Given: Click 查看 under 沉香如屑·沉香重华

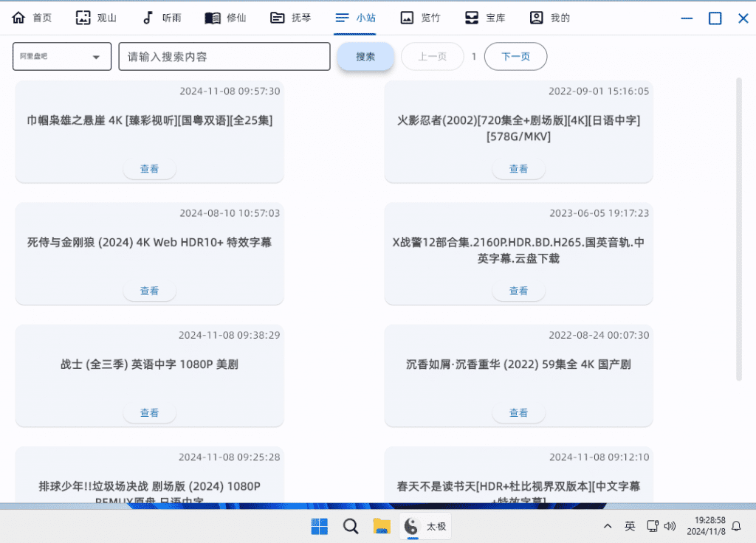Looking at the screenshot, I should pos(519,412).
